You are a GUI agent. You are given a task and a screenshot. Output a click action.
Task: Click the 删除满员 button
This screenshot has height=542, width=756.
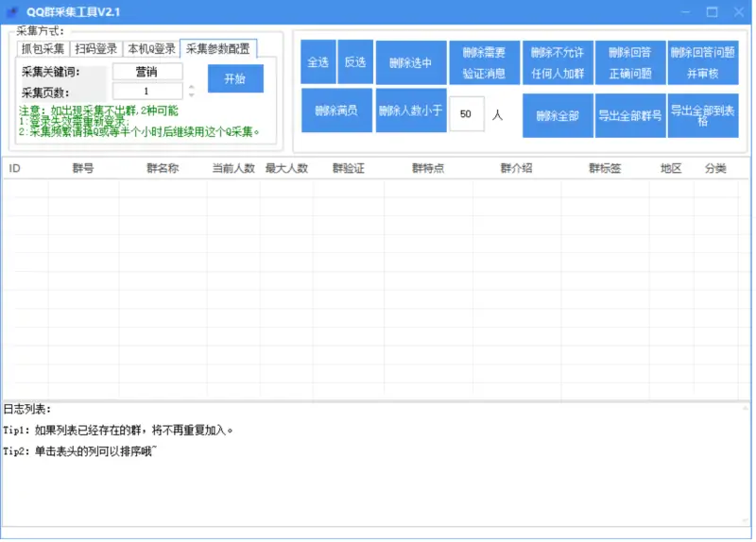[336, 111]
